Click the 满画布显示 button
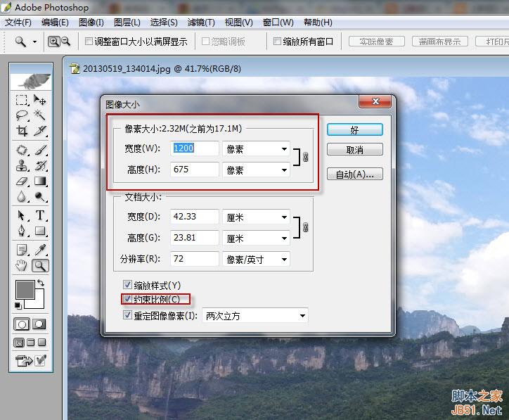 [x=440, y=42]
